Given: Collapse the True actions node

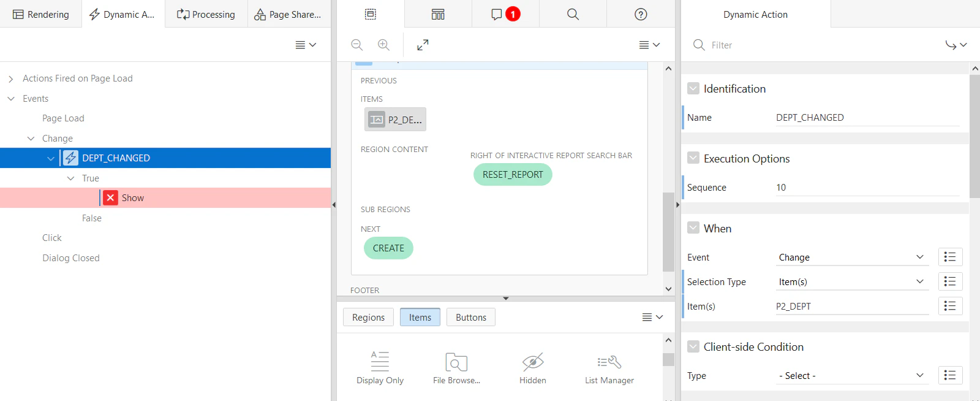Looking at the screenshot, I should [70, 178].
